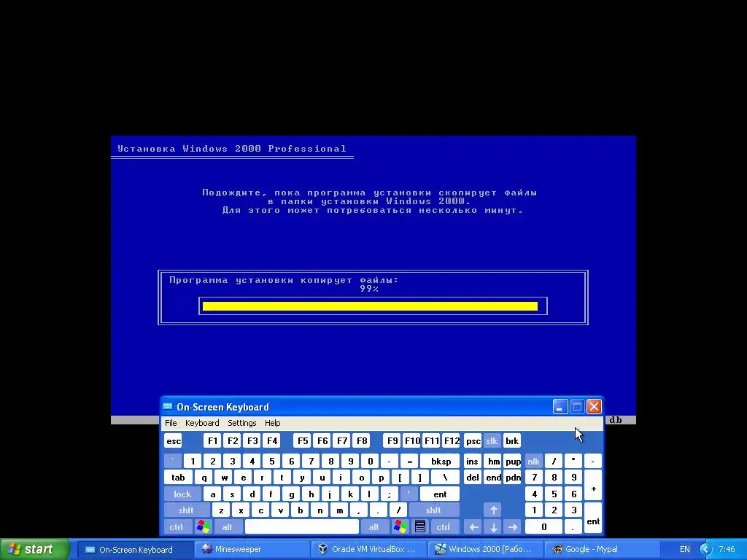
Task: Click the context menu key icon
Action: click(420, 526)
